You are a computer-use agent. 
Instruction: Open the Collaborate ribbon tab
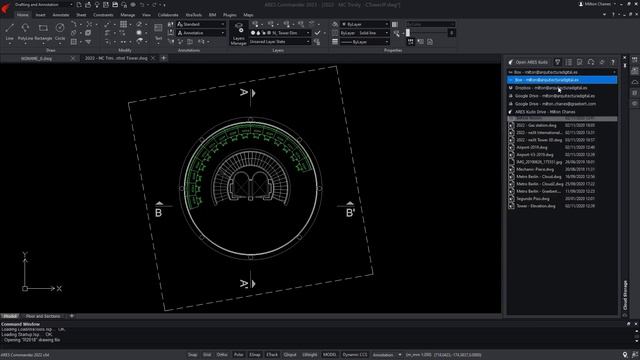pyautogui.click(x=168, y=15)
